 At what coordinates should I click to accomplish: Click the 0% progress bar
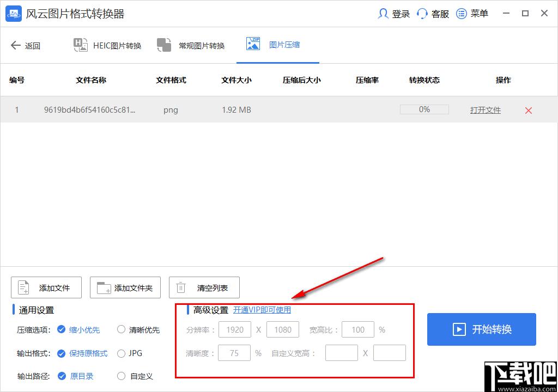point(424,109)
